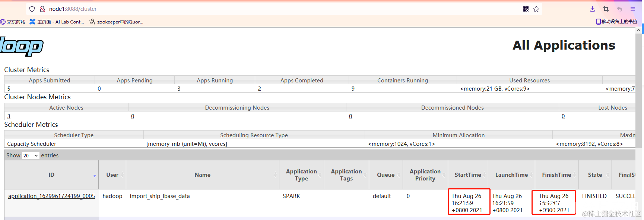Sort table by StartTime column
The width and height of the screenshot is (644, 220).
(x=468, y=175)
